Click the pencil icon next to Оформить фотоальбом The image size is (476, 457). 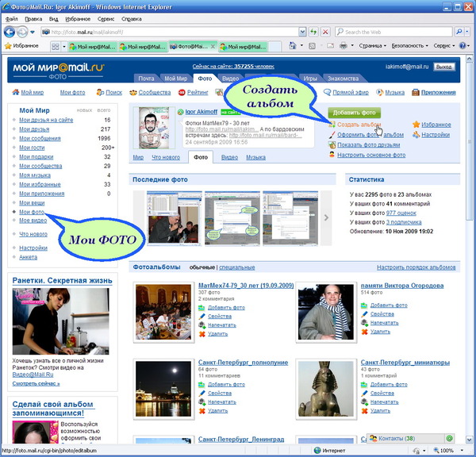click(332, 135)
